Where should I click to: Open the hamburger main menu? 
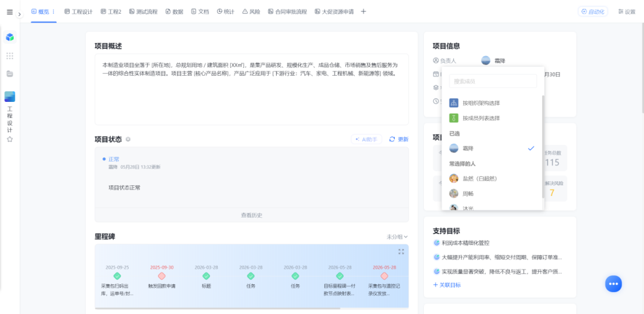tap(10, 12)
